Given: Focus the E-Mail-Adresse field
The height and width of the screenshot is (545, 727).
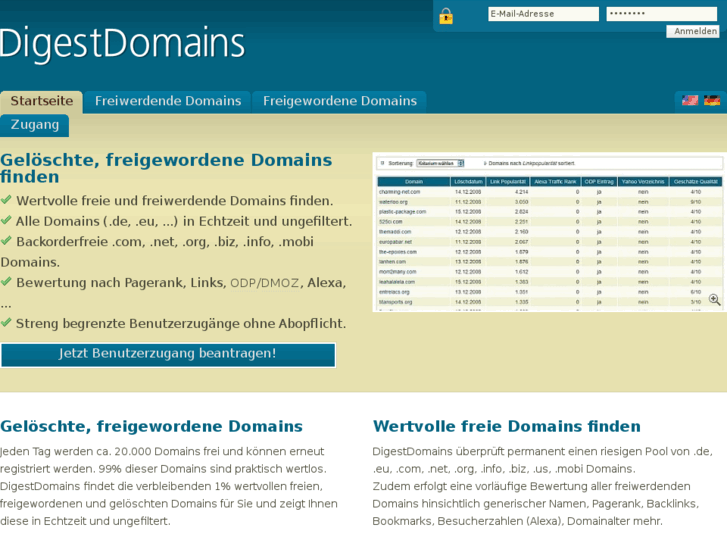Looking at the screenshot, I should coord(543,14).
